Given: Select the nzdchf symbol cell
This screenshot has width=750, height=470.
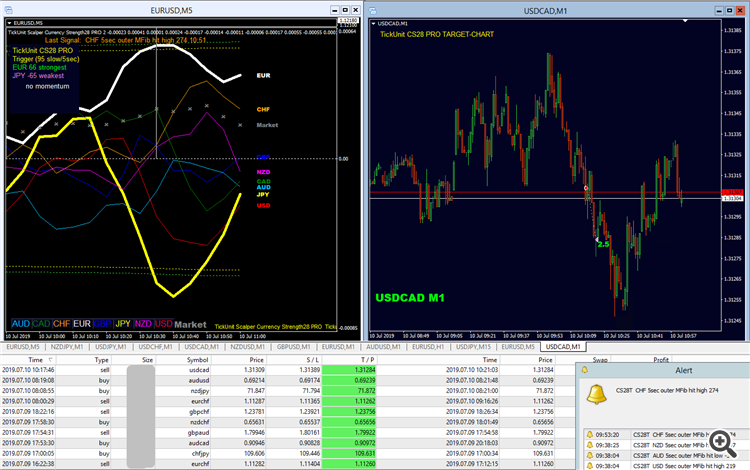Looking at the screenshot, I should tap(199, 422).
